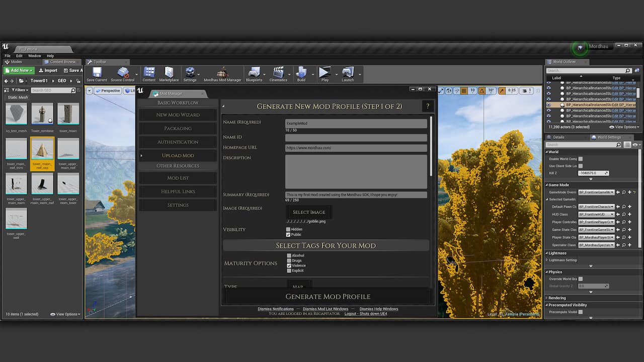The height and width of the screenshot is (362, 644).
Task: Expand the Rendering section in World Settings
Action: click(x=546, y=298)
